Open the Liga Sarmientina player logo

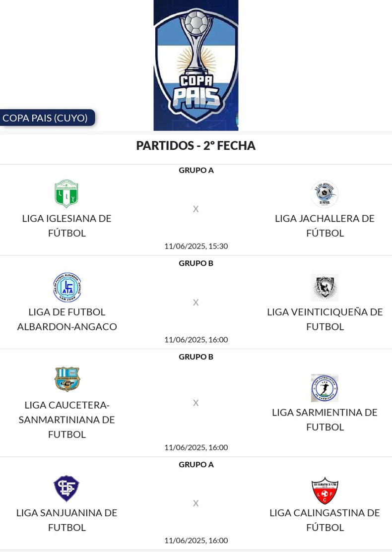(x=325, y=388)
